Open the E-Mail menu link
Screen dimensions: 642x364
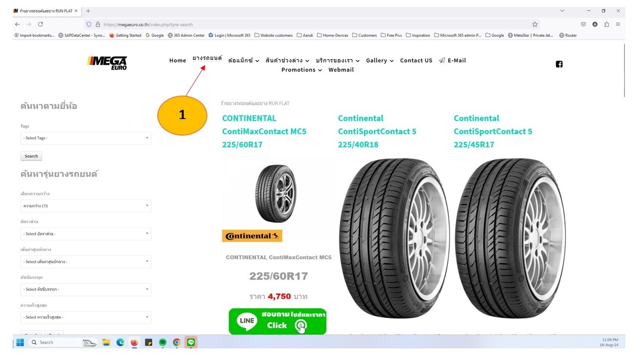click(453, 61)
